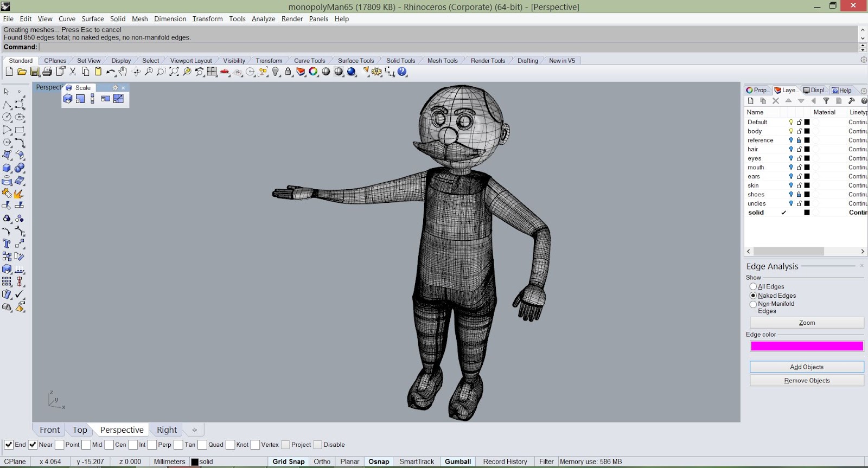
Task: Click the Scale 3-D icon in Scale toolbar
Action: pyautogui.click(x=68, y=99)
